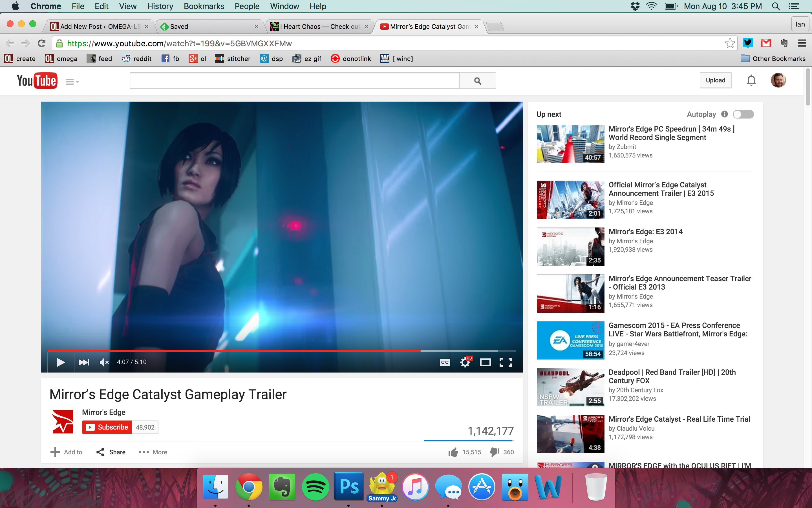Unmute the video player volume
Viewport: 812px width, 508px height.
click(104, 362)
